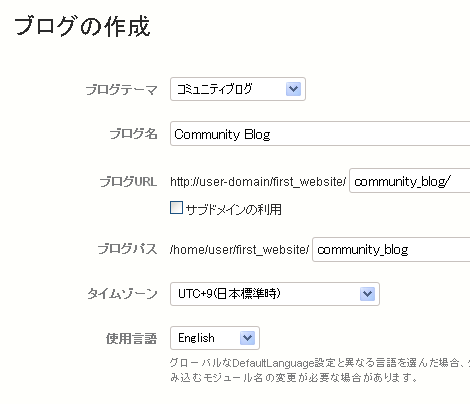Image resolution: width=470 pixels, height=404 pixels.
Task: Click the arrow button on the ブログテーマ dropdown
Action: click(293, 89)
